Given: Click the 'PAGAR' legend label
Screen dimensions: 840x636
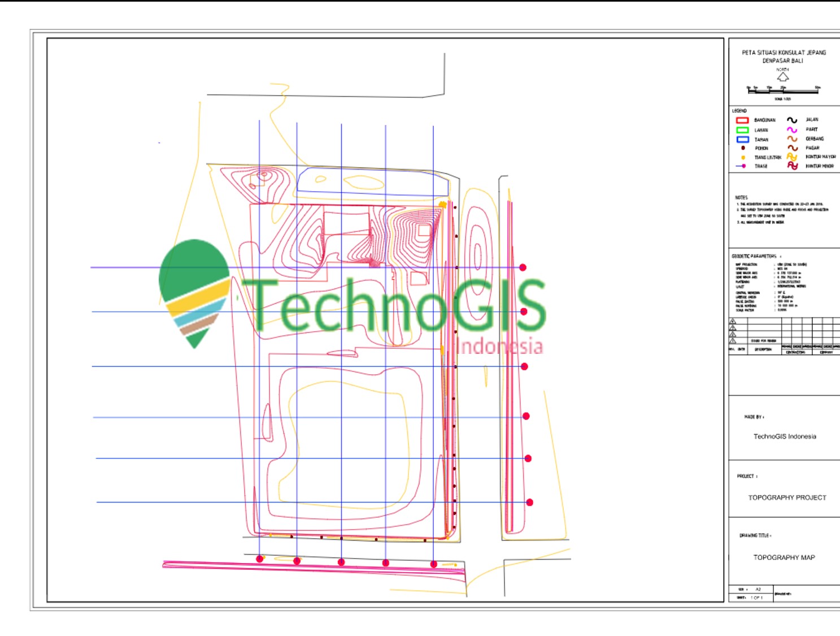Looking at the screenshot, I should tap(812, 148).
